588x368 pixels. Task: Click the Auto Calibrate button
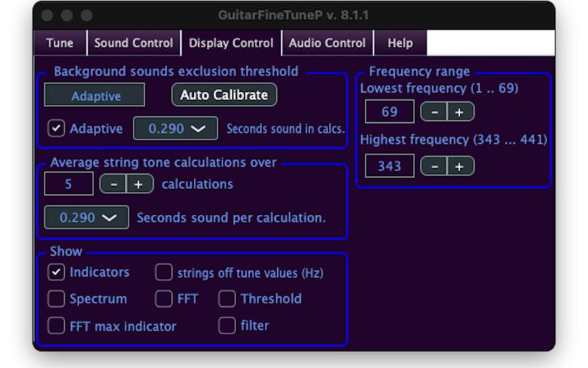point(224,95)
